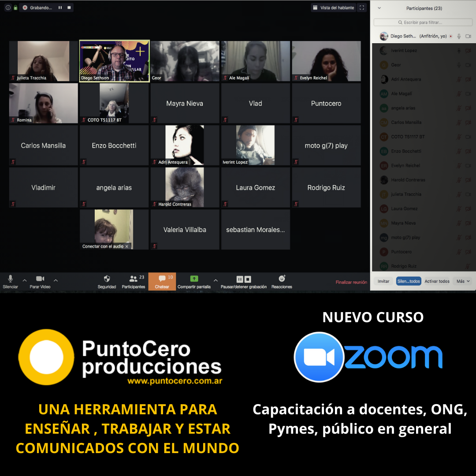Open audio options arrow beside Silenciar
This screenshot has height=476, width=476.
(25, 280)
